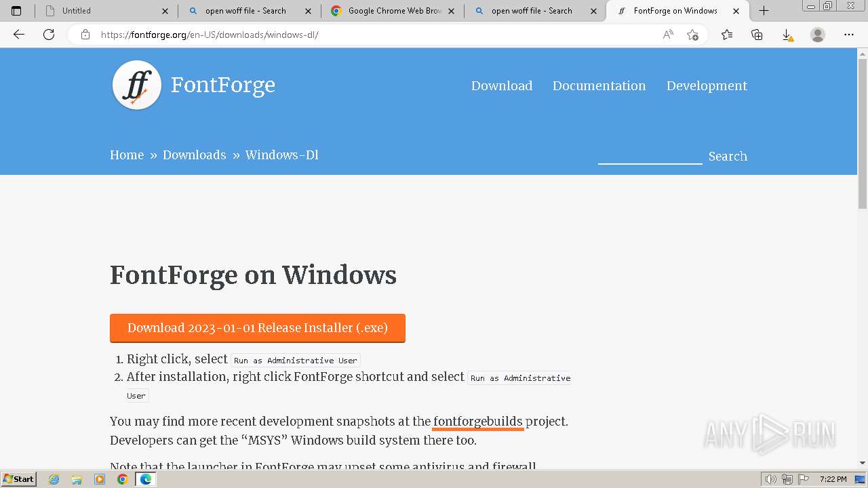Click the Windows-Dl breadcrumb

click(x=281, y=155)
